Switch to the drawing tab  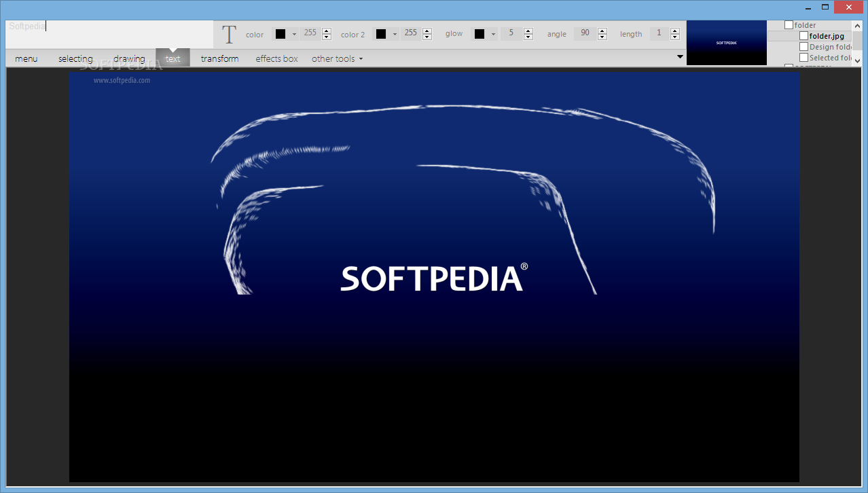pos(129,58)
